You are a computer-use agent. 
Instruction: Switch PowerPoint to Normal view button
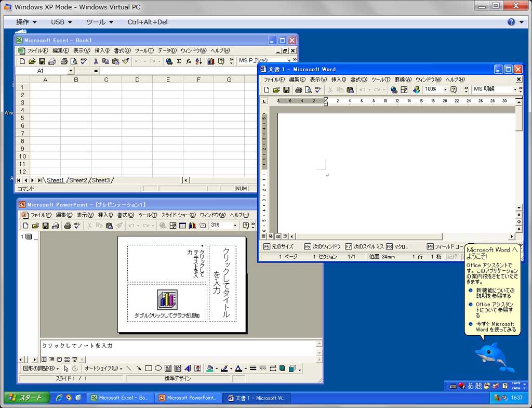tap(44, 359)
